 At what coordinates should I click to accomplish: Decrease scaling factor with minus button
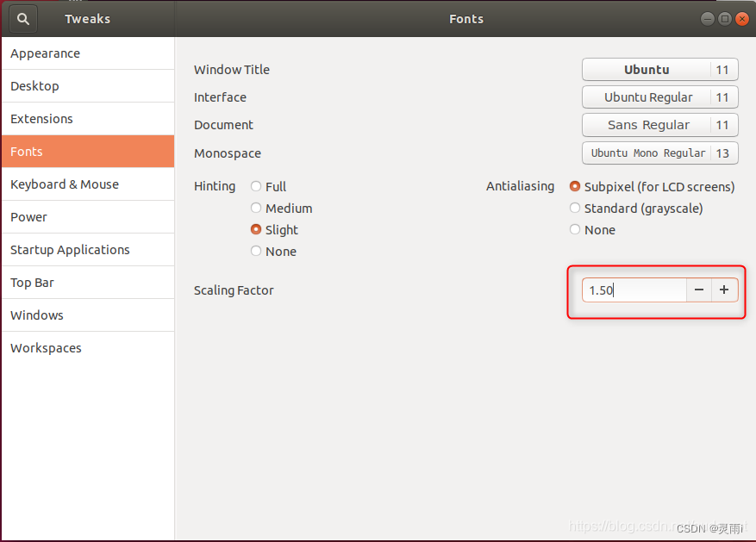coord(698,290)
